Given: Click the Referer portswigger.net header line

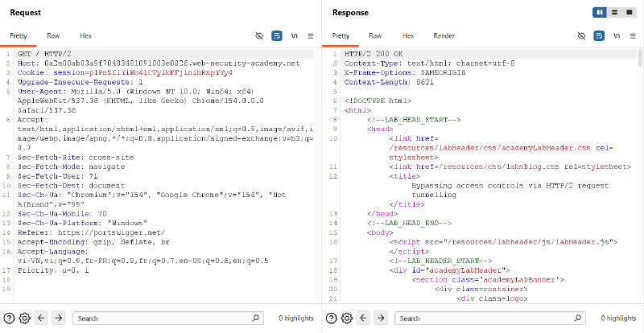Looking at the screenshot, I should [91, 232].
